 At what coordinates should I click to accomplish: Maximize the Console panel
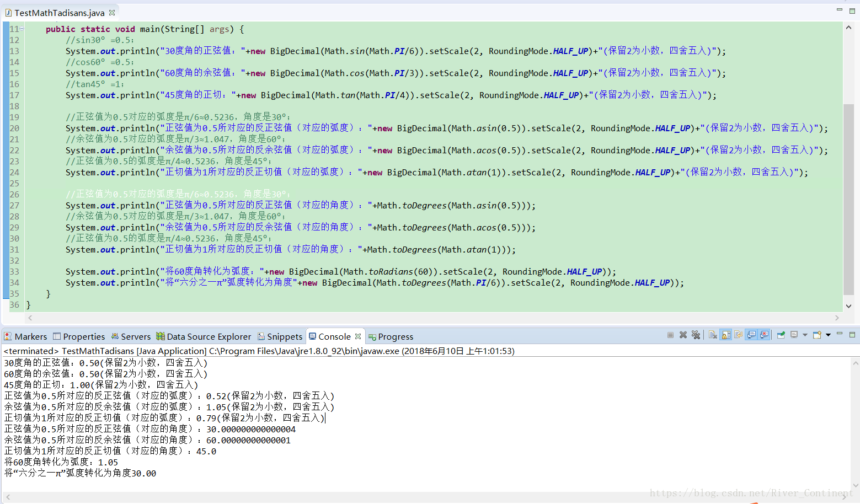pyautogui.click(x=852, y=335)
